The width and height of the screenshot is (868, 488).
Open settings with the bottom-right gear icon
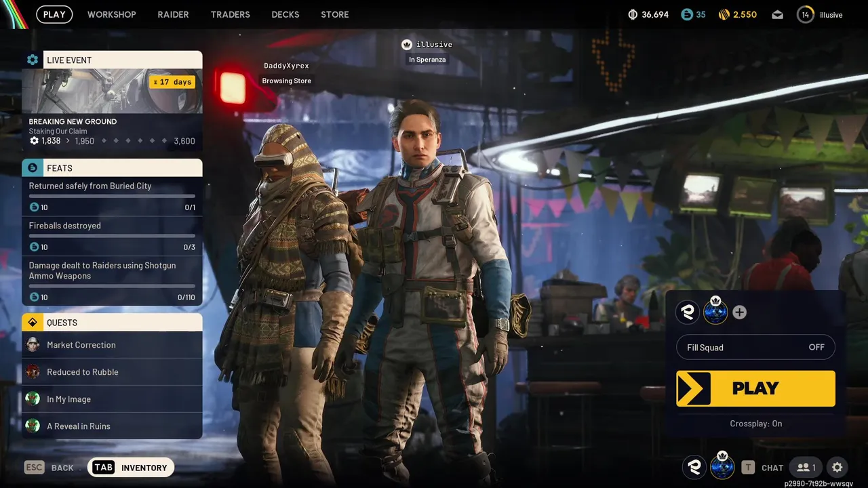pyautogui.click(x=837, y=467)
